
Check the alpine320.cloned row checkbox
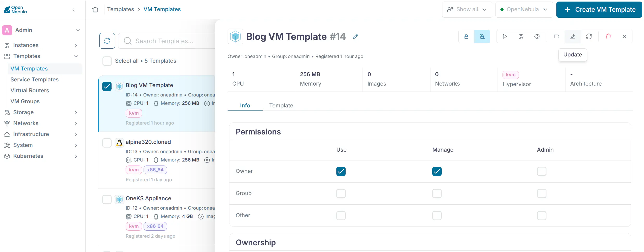(107, 143)
